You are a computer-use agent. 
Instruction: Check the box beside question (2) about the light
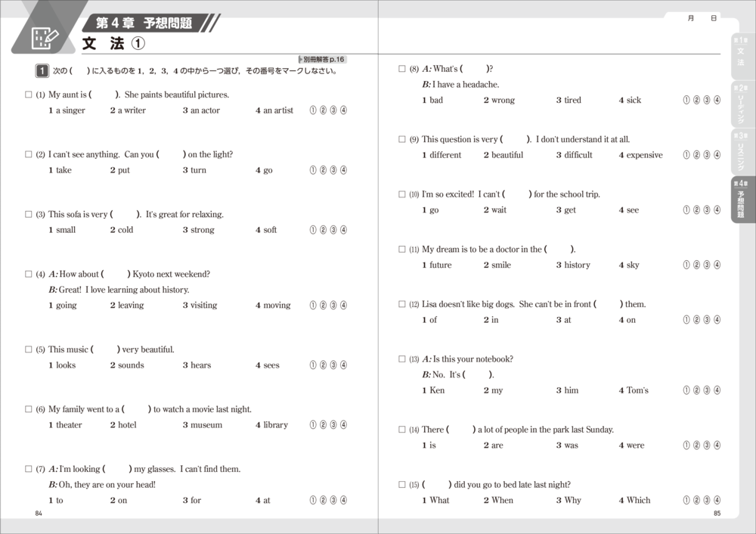point(28,154)
